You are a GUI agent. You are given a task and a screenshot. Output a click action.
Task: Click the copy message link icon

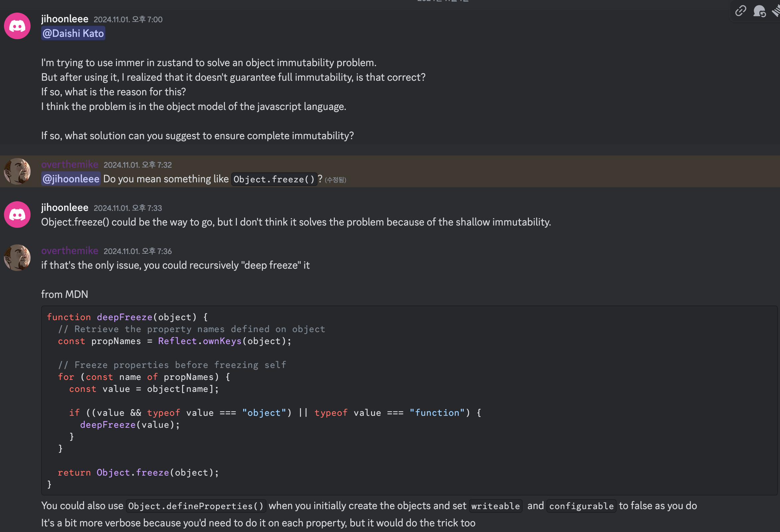[740, 11]
